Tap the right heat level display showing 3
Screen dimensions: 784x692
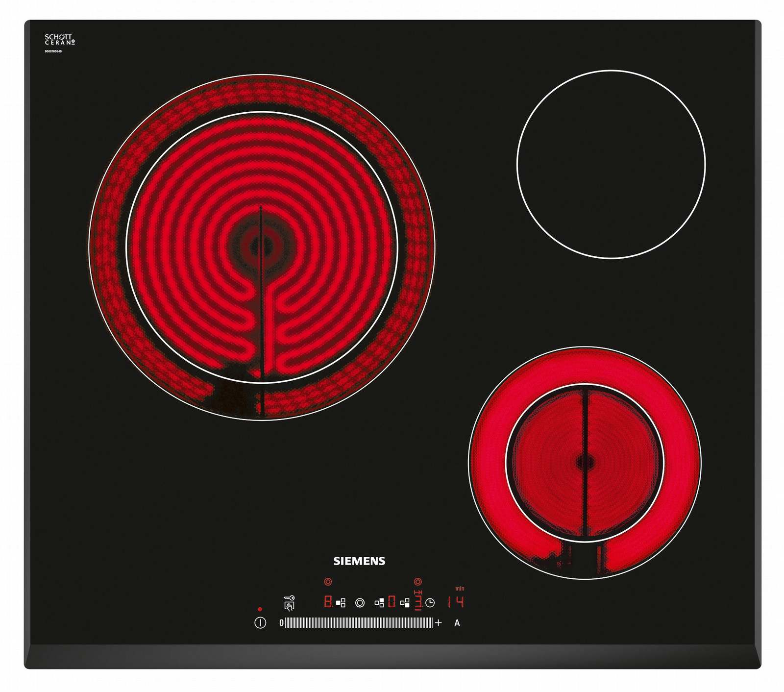[x=418, y=602]
